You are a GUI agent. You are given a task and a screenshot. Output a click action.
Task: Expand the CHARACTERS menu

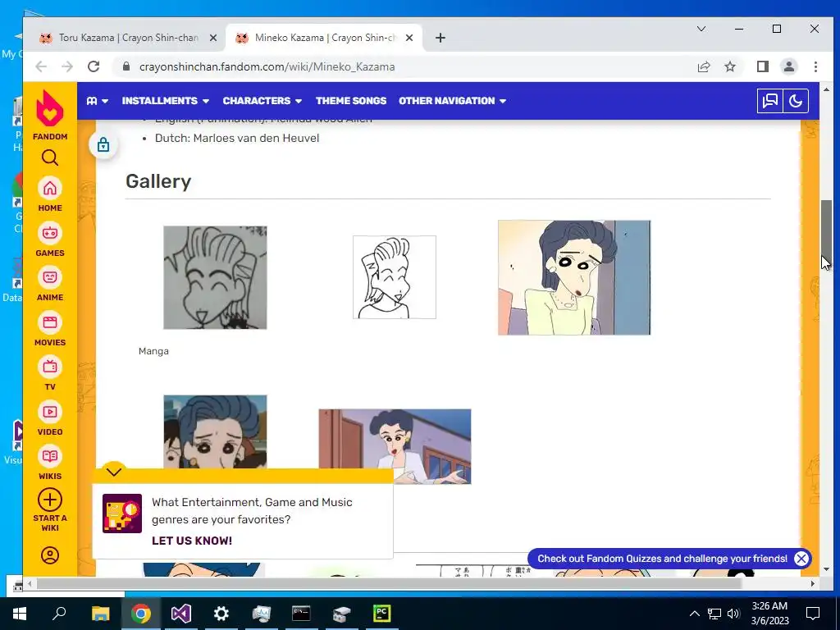262,101
